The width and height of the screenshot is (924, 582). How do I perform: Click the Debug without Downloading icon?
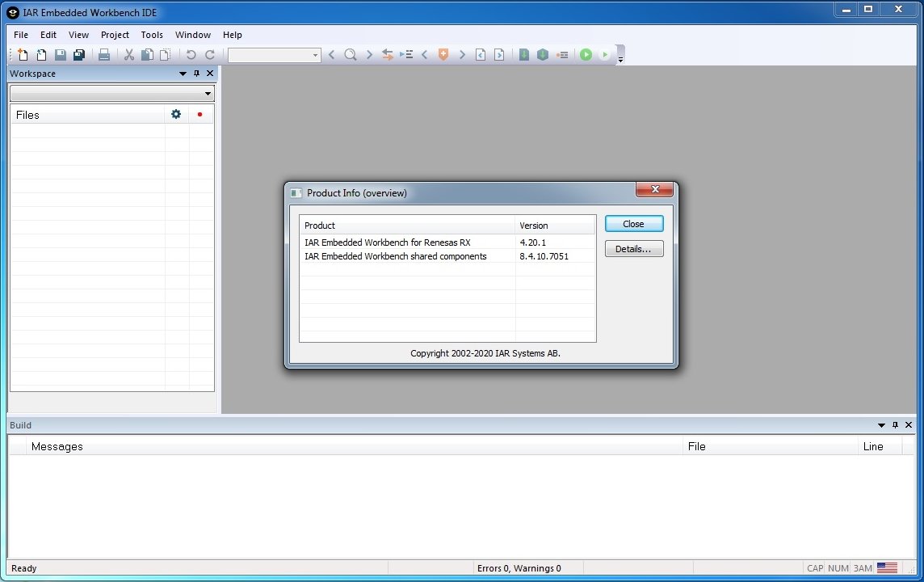(x=605, y=55)
